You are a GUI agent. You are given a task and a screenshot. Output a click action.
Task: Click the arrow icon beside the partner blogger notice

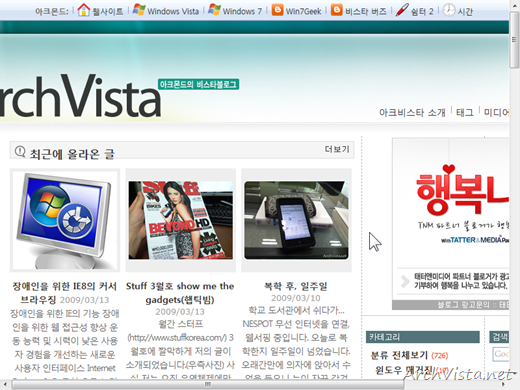[405, 281]
